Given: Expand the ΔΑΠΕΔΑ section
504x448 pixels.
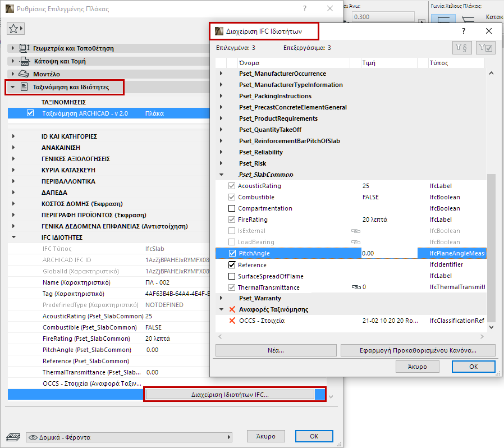Looking at the screenshot, I should 13,193.
